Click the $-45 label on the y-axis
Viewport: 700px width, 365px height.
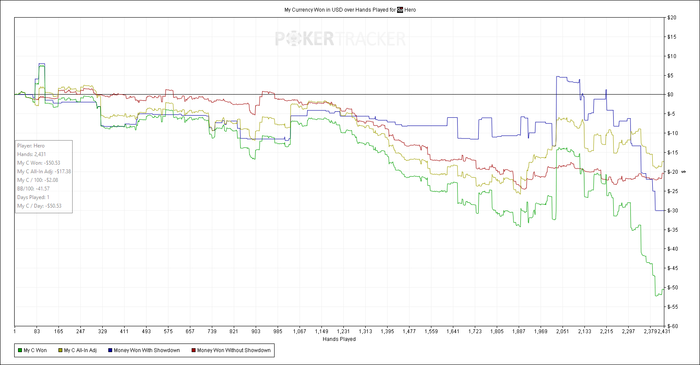[672, 268]
